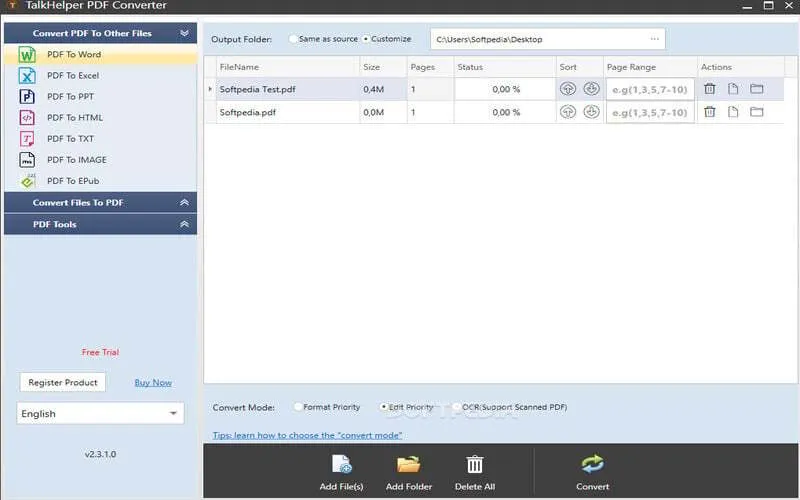The image size is (800, 500).
Task: Open folder of Softpedia.pdf row
Action: tap(757, 112)
